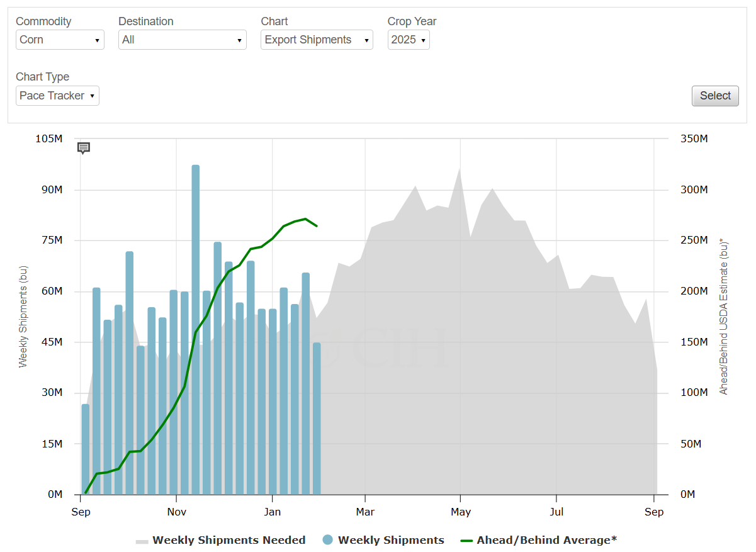Click the right-axis title Ahead/Behind USDA Estimate
The image size is (756, 552).
[x=723, y=317]
